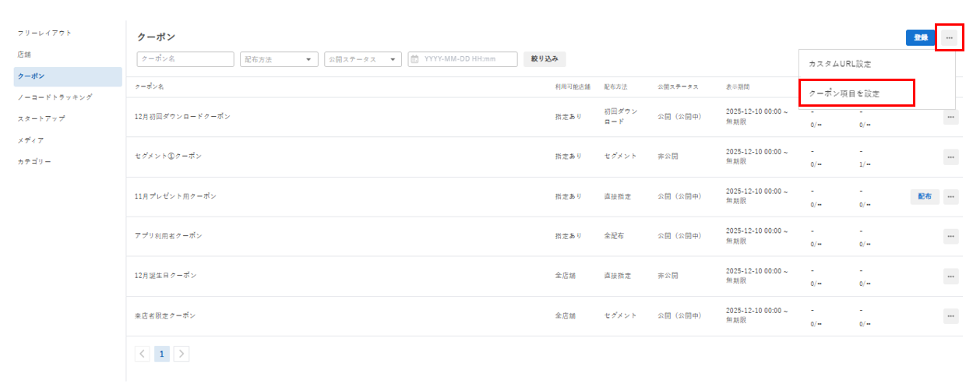Open actions menu for 来店者限定クーポン row

coord(950,316)
